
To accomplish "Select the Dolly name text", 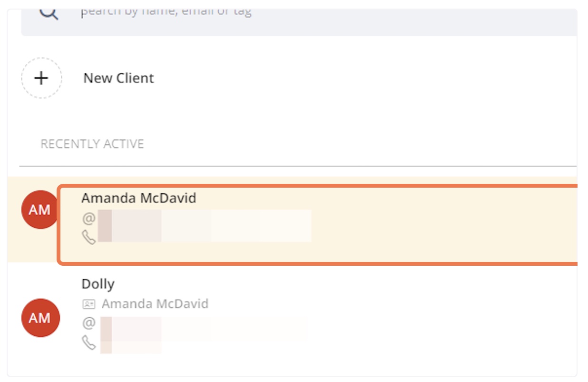I will (x=98, y=284).
